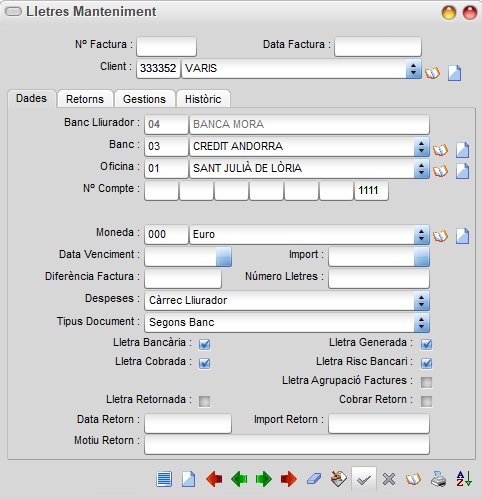Click the Banc Lliurador BANCA MORA field
This screenshot has height=499, width=482.
[309, 125]
